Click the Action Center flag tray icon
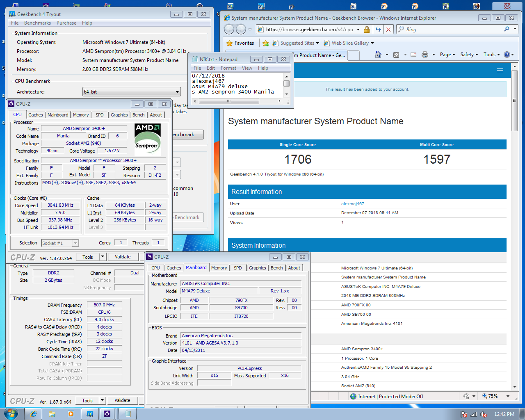The width and height of the screenshot is (525, 420). pyautogui.click(x=464, y=414)
